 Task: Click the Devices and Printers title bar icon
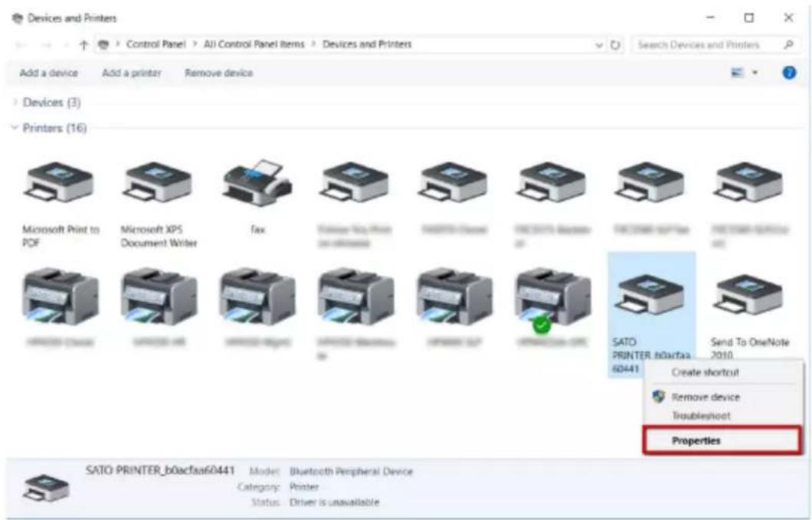coord(18,18)
